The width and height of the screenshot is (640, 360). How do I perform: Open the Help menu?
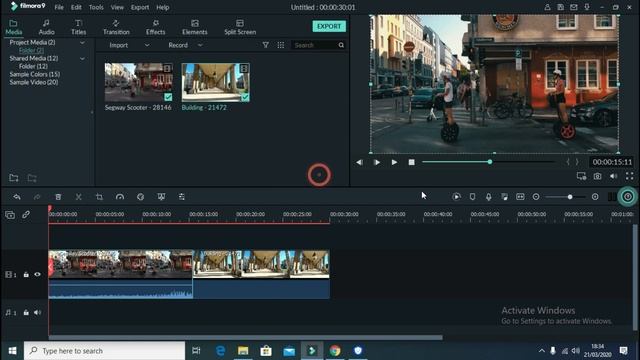162,7
